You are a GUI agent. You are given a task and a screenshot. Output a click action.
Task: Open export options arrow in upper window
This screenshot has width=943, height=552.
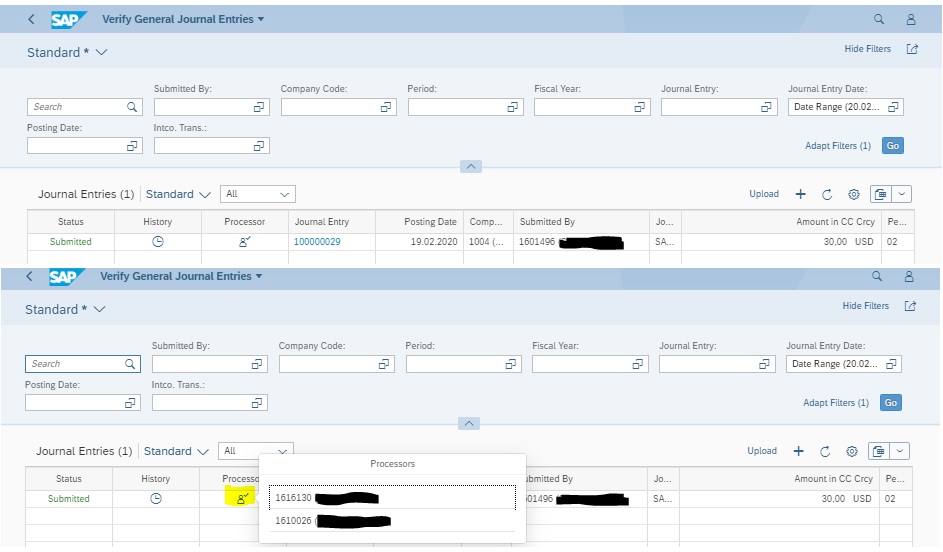pyautogui.click(x=902, y=194)
